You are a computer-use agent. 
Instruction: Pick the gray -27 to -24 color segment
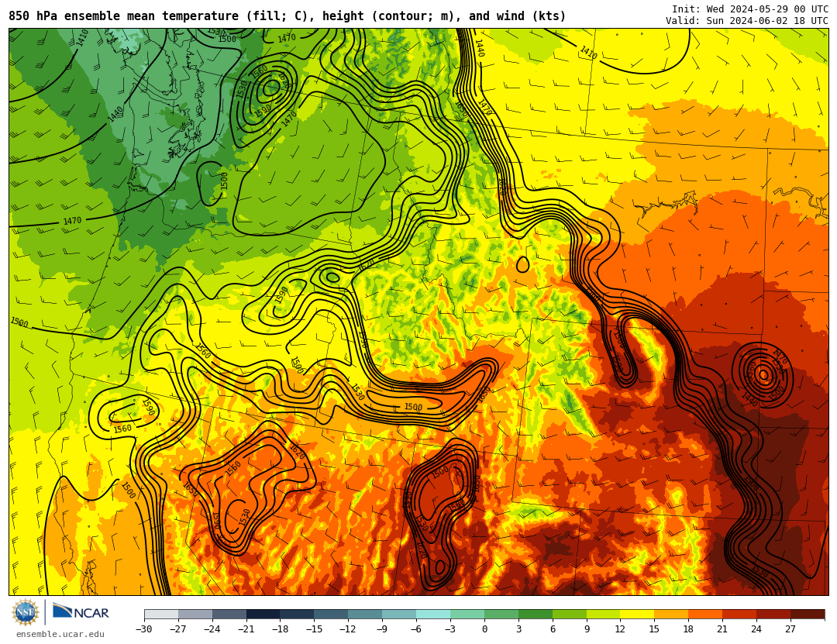coord(195,614)
